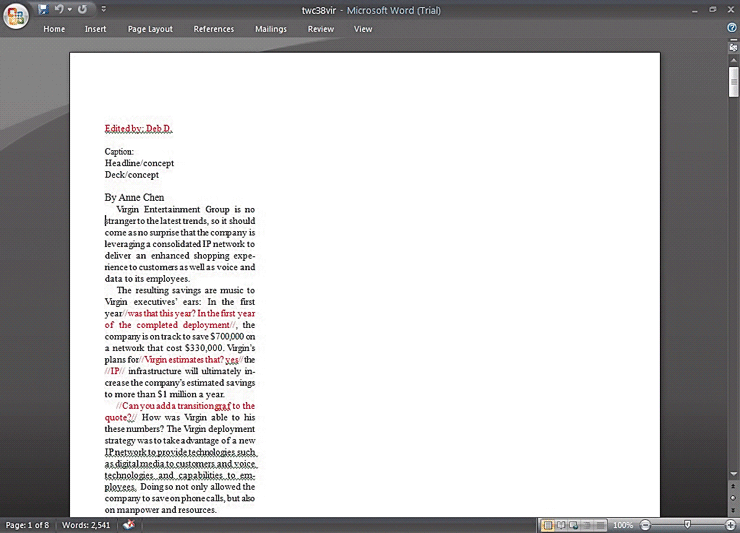
Task: Click the 'Caption:' line in document
Action: 119,152
